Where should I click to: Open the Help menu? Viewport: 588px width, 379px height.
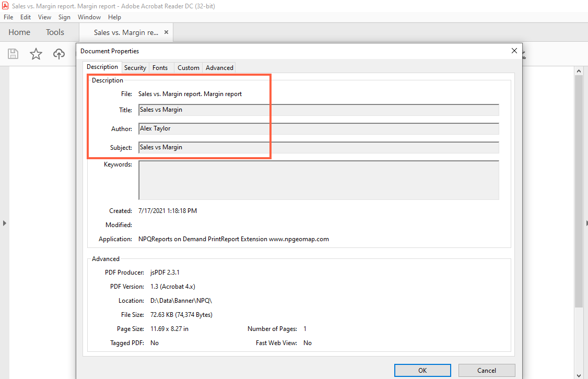click(x=115, y=17)
